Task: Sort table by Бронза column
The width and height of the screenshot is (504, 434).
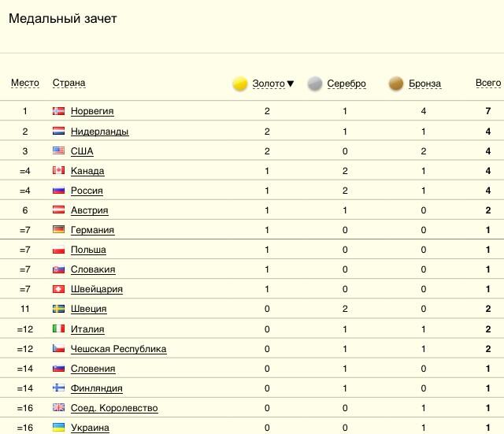Action: [x=424, y=83]
